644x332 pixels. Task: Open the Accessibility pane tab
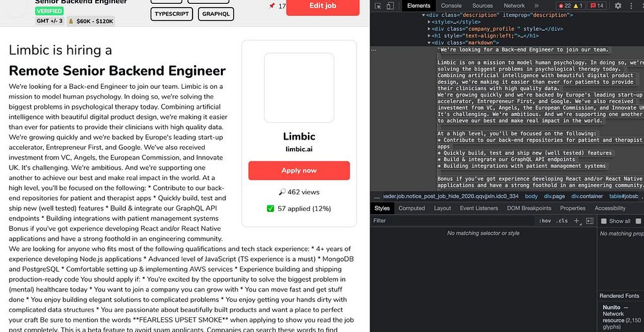tap(610, 208)
